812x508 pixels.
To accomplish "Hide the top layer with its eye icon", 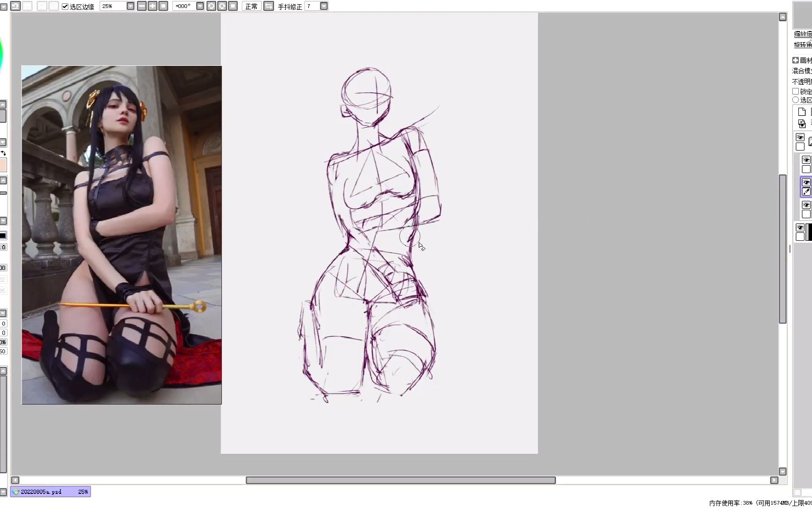I will click(x=800, y=137).
